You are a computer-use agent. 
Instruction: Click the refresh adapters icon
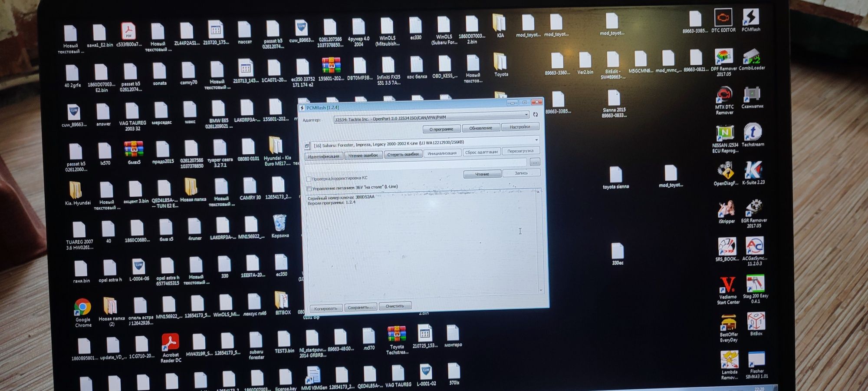[536, 114]
